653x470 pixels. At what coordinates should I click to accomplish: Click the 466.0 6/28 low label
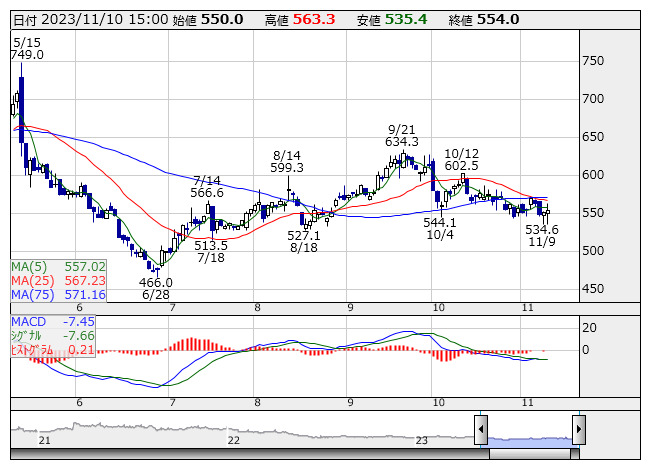pyautogui.click(x=156, y=288)
